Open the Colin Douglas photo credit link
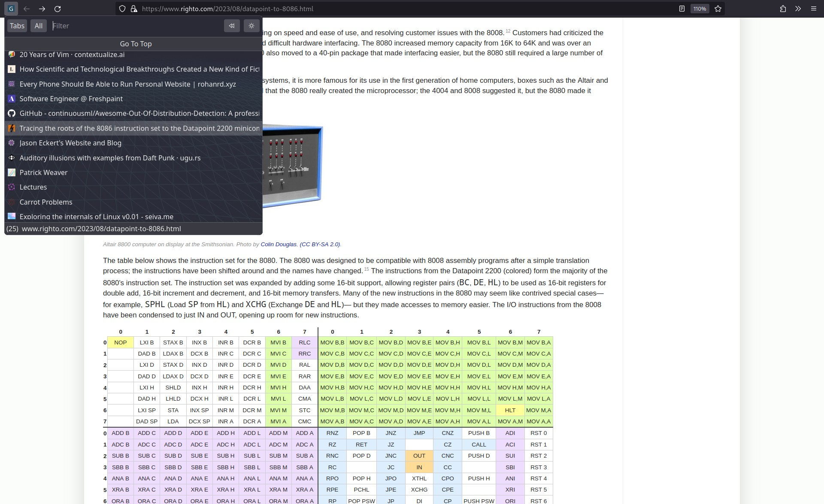 point(278,244)
